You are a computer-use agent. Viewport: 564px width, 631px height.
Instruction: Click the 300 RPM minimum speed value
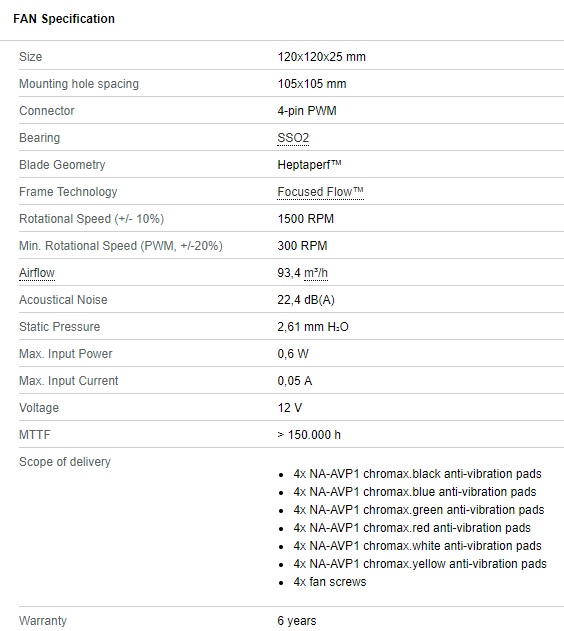pyautogui.click(x=303, y=245)
